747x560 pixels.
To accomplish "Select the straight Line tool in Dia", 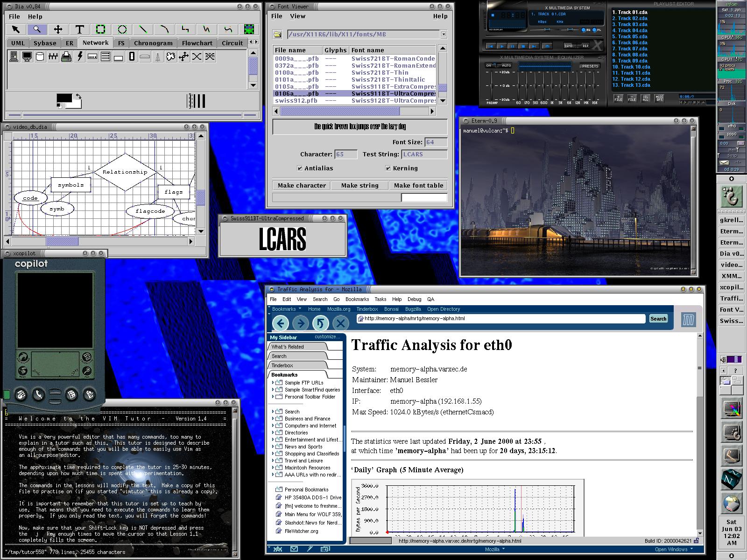I will (x=143, y=29).
